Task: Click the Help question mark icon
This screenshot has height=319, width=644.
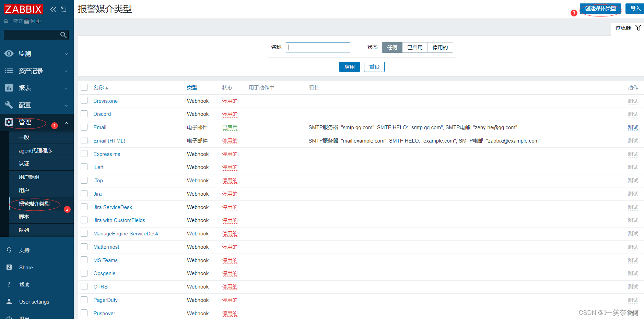Action: (x=9, y=284)
